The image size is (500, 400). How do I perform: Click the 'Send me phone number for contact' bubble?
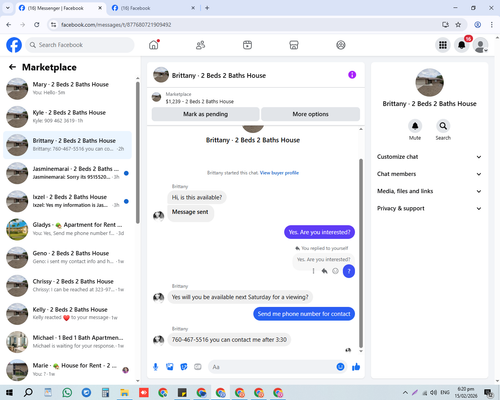click(x=304, y=314)
